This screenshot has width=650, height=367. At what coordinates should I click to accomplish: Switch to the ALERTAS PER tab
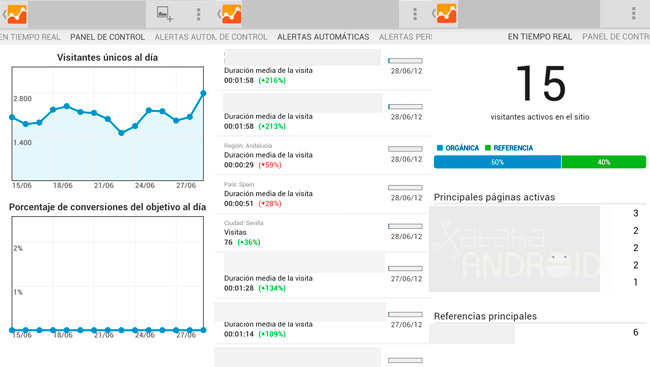click(405, 37)
